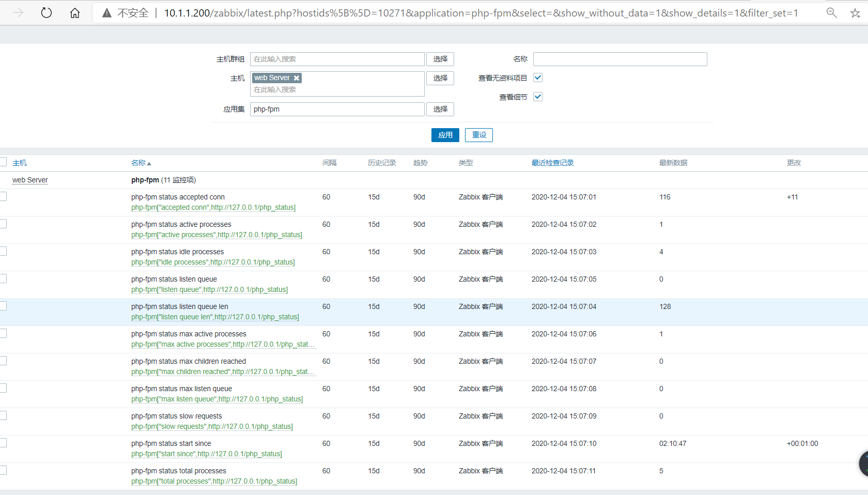
Task: Click timestamp 2020-12-04 15:07:01
Action: click(564, 197)
